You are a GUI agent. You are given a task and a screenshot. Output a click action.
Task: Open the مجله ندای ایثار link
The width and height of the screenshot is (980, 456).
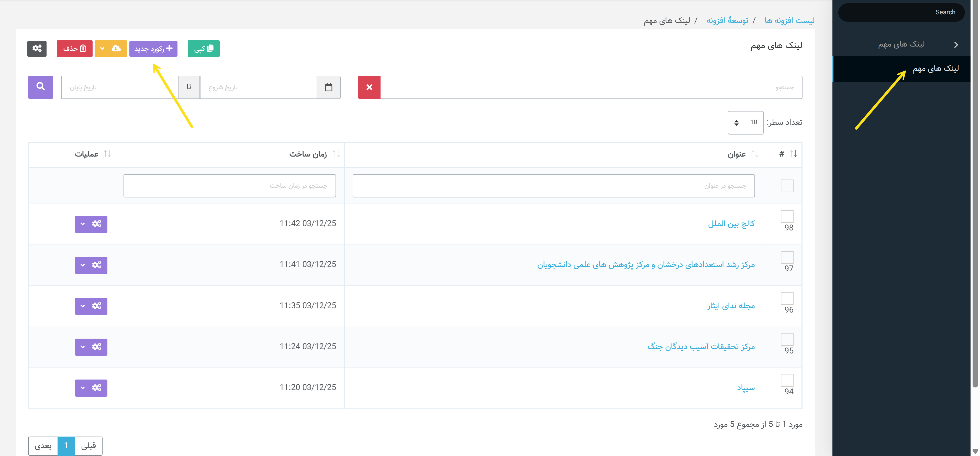click(x=731, y=306)
